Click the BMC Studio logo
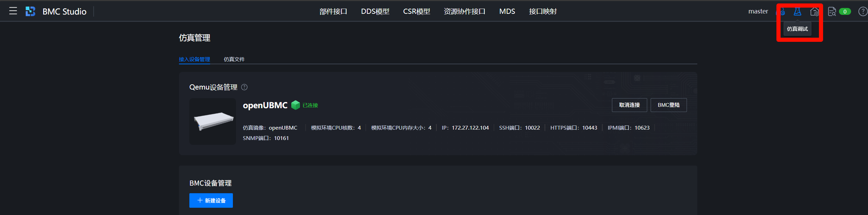The height and width of the screenshot is (215, 868). pyautogui.click(x=30, y=11)
